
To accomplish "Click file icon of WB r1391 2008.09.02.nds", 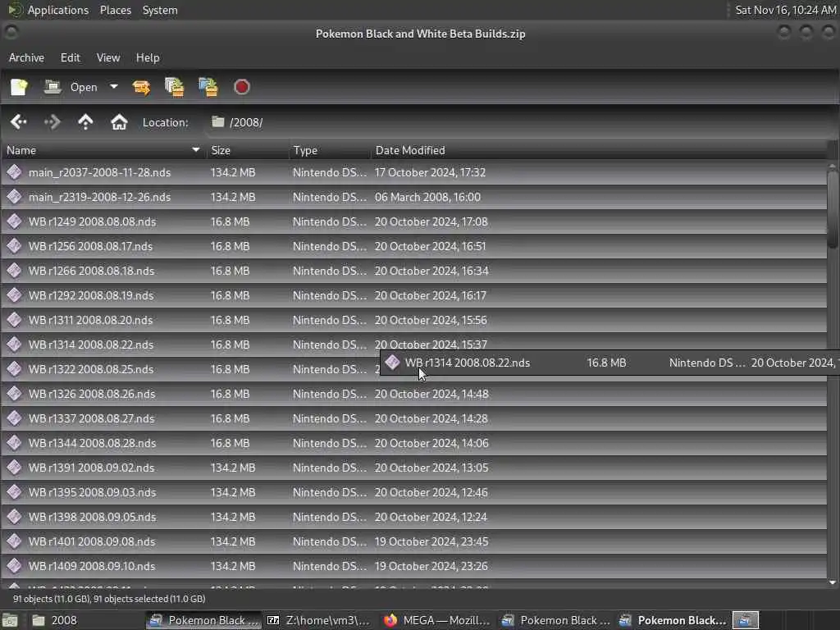I will [15, 467].
